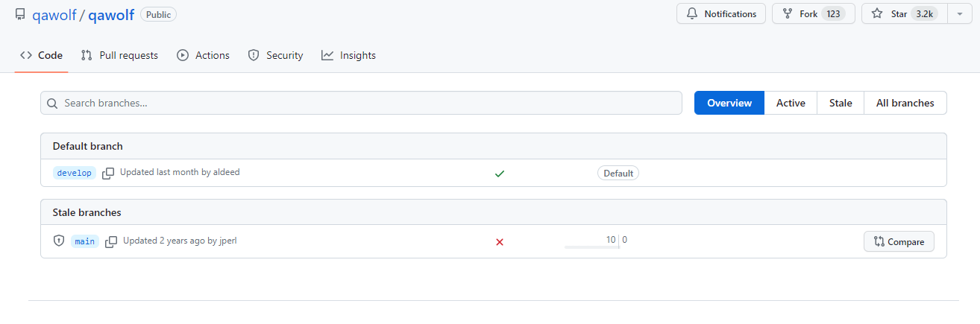The height and width of the screenshot is (324, 980).
Task: Click the red failed status of main
Action: coord(500,241)
